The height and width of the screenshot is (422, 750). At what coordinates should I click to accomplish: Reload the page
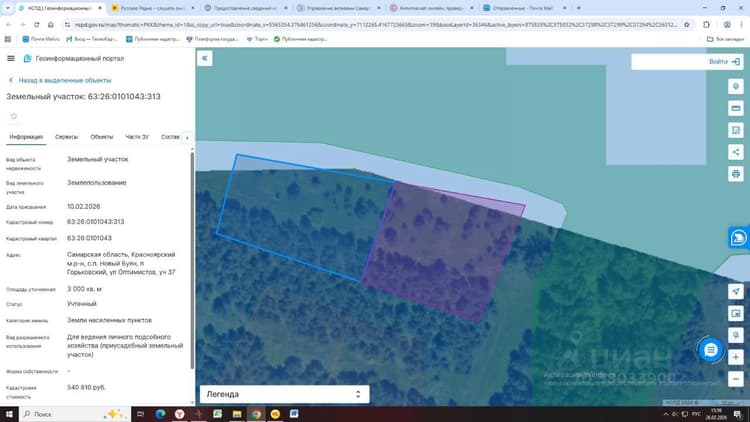pos(36,24)
